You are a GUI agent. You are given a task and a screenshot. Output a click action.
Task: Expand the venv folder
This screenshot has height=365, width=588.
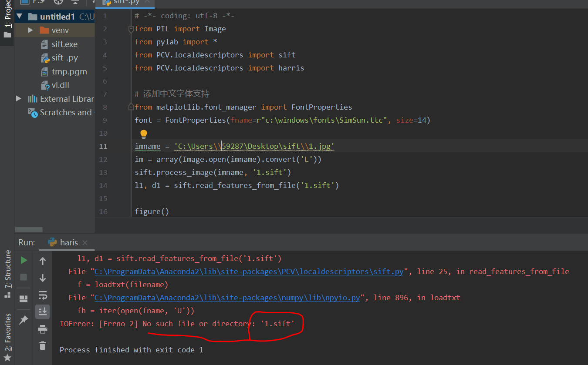pos(30,30)
